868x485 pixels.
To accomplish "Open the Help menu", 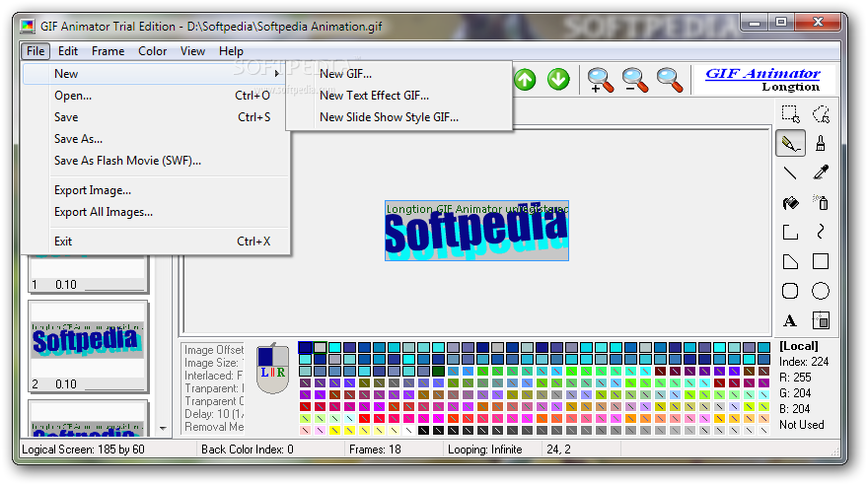I will click(231, 51).
